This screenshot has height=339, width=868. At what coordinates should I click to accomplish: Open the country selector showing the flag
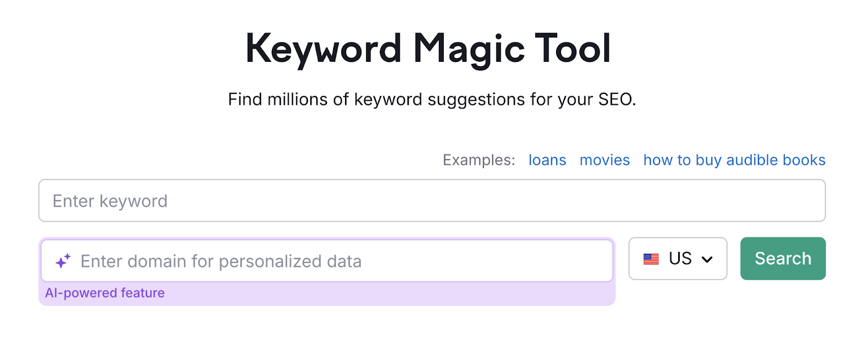pyautogui.click(x=678, y=259)
